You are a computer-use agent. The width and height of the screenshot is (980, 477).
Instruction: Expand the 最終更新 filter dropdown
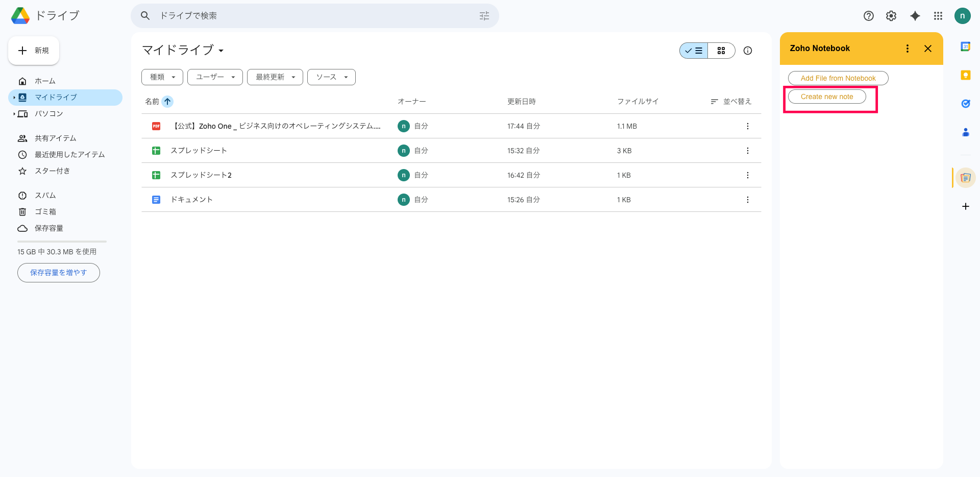pyautogui.click(x=275, y=77)
